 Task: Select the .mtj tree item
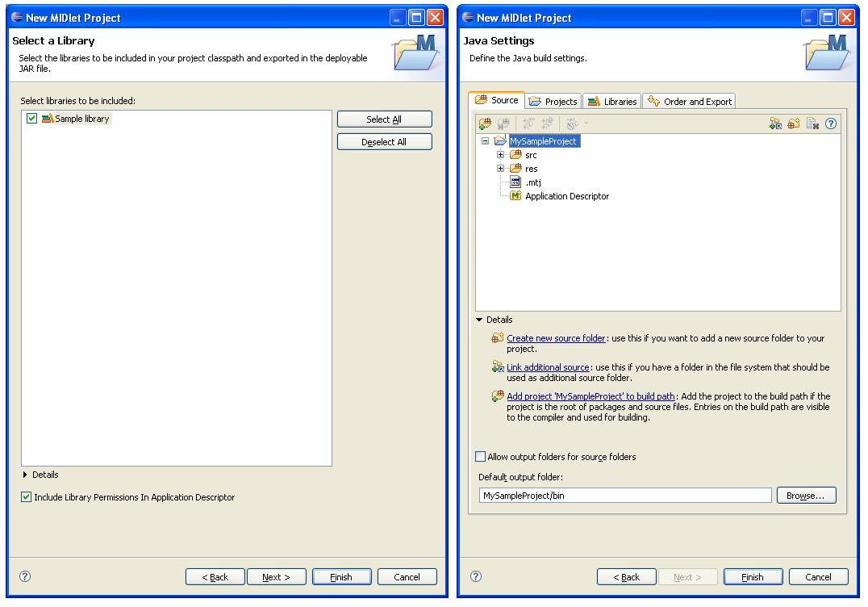coord(533,182)
